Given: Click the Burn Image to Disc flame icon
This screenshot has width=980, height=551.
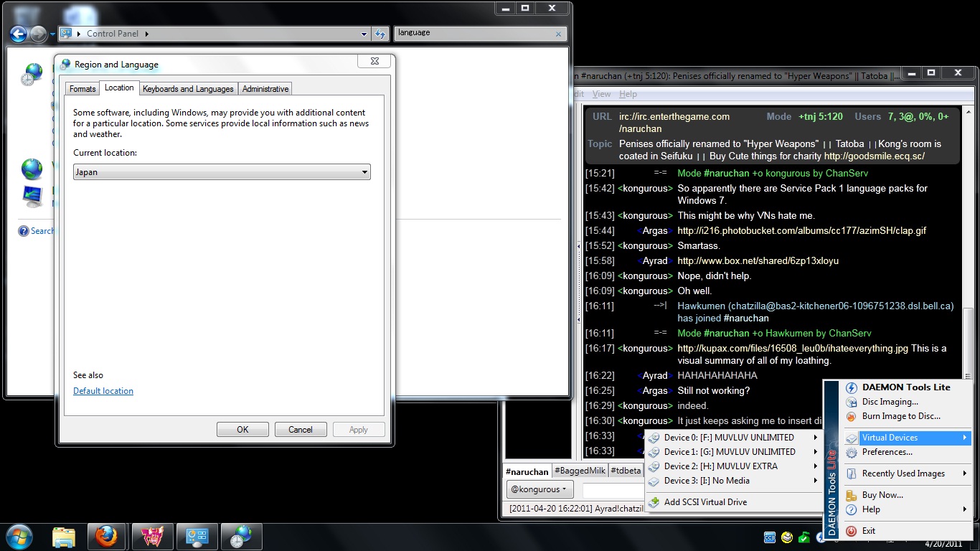Looking at the screenshot, I should coord(852,416).
